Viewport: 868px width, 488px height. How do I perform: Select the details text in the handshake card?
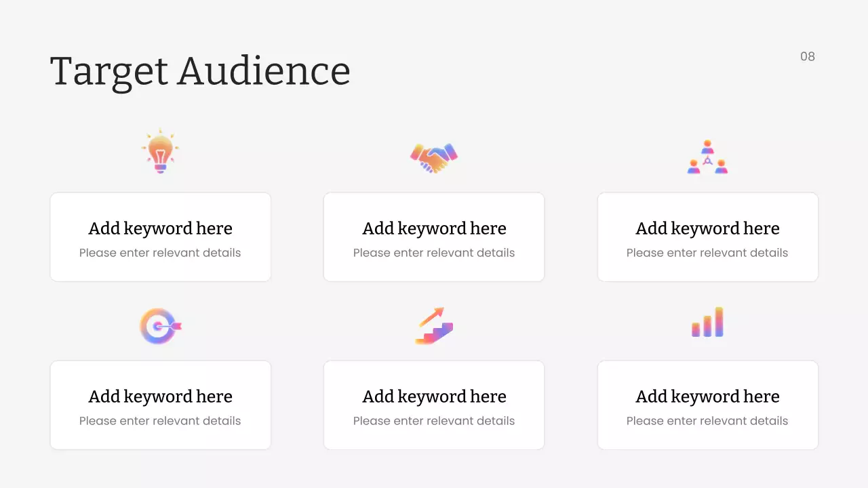(x=434, y=253)
